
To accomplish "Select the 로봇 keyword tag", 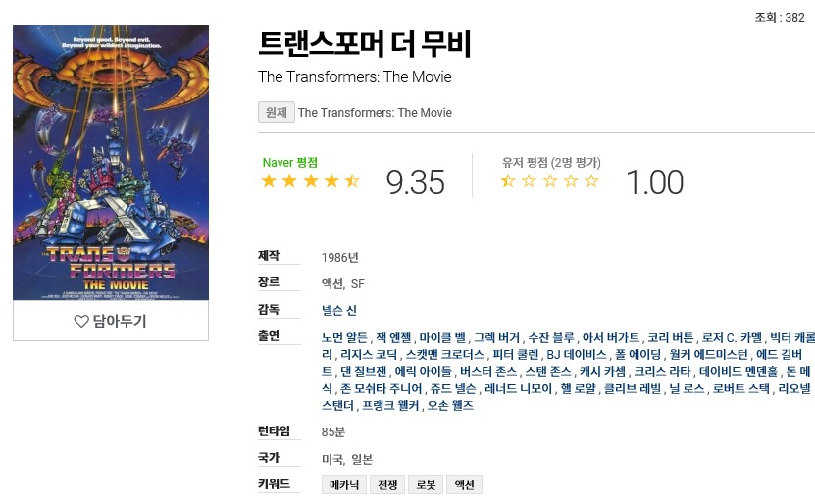I will click(x=426, y=484).
